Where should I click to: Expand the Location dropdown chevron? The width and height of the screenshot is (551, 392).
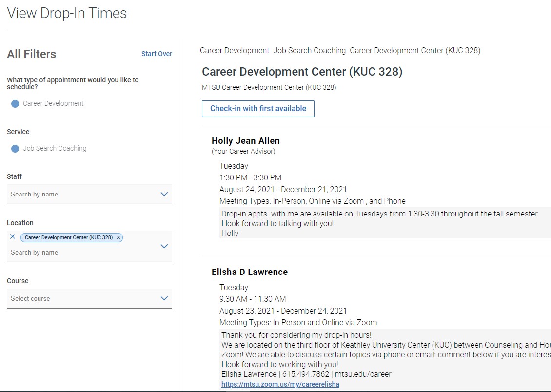click(164, 246)
